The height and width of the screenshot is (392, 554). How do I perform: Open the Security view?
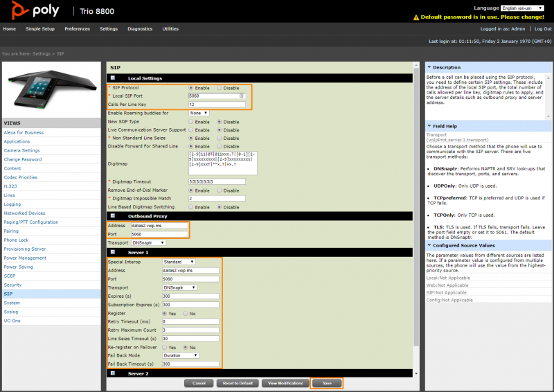click(12, 285)
